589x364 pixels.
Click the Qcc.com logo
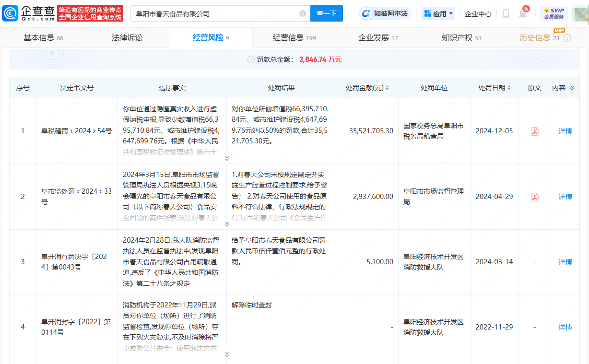pyautogui.click(x=28, y=13)
